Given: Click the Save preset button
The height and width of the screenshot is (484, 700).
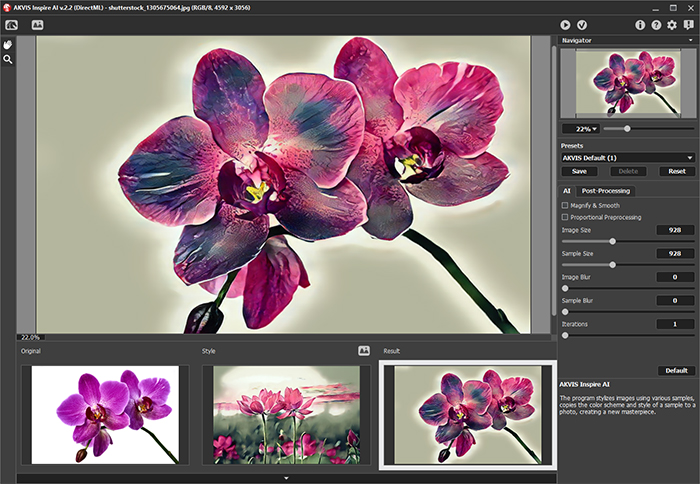Looking at the screenshot, I should [579, 171].
